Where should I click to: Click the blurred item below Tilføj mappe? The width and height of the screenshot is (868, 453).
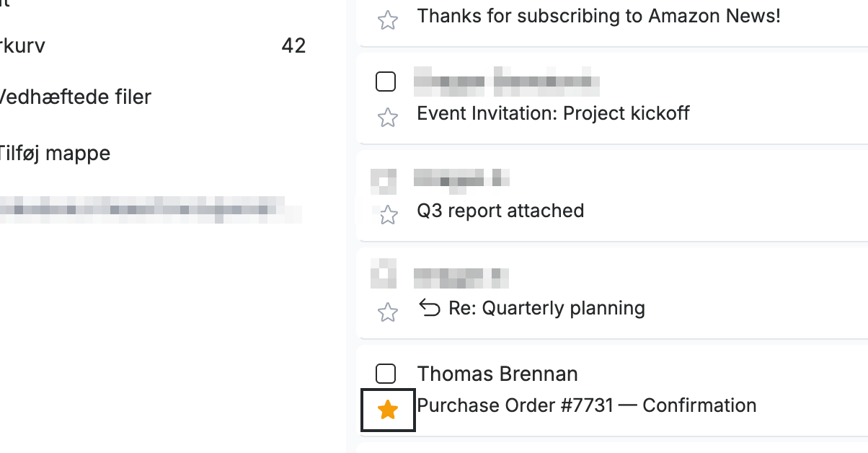point(150,209)
